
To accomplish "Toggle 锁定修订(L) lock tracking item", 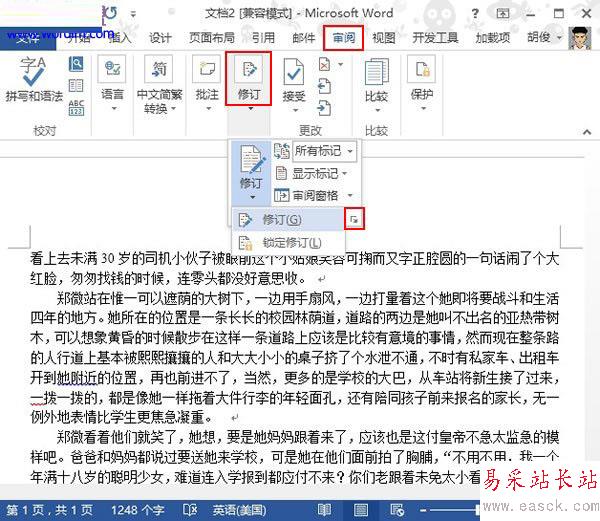I will (288, 243).
